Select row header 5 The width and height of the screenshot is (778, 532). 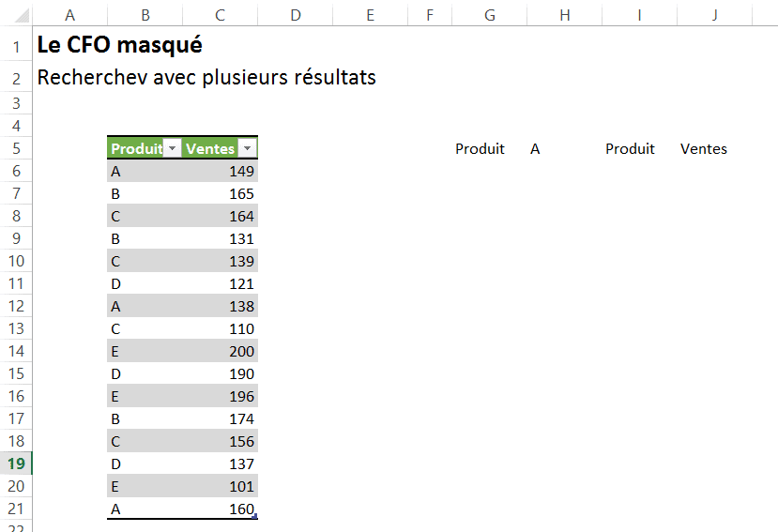pyautogui.click(x=17, y=148)
